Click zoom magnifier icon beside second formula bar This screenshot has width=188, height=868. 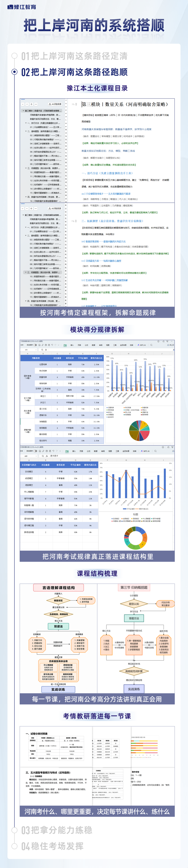pos(42,456)
